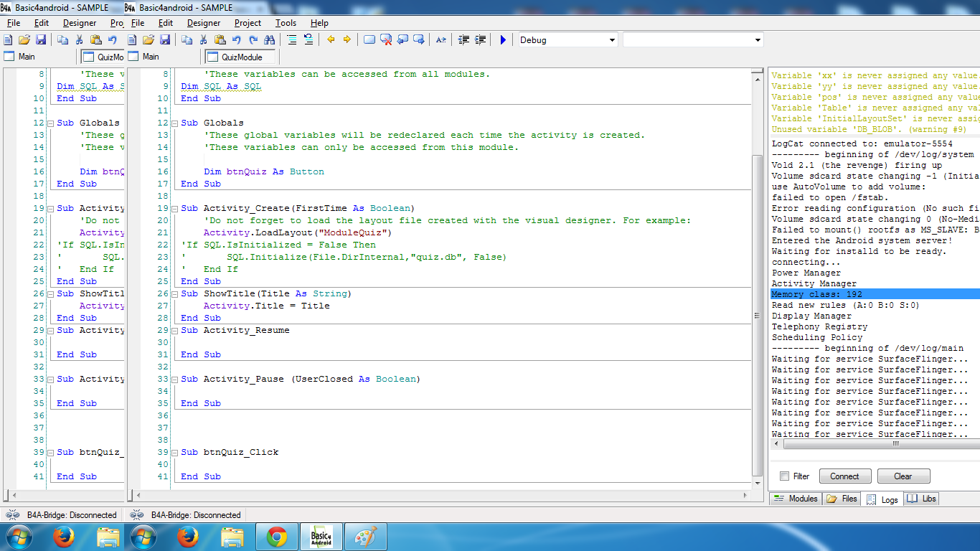Open the Tools menu
The height and width of the screenshot is (551, 980).
click(286, 23)
